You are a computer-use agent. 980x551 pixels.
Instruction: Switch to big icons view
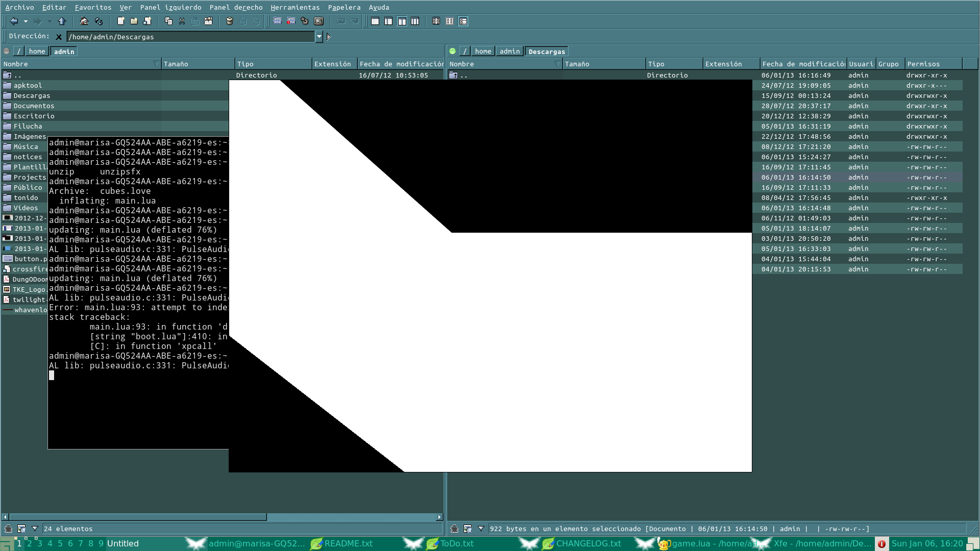(x=436, y=21)
